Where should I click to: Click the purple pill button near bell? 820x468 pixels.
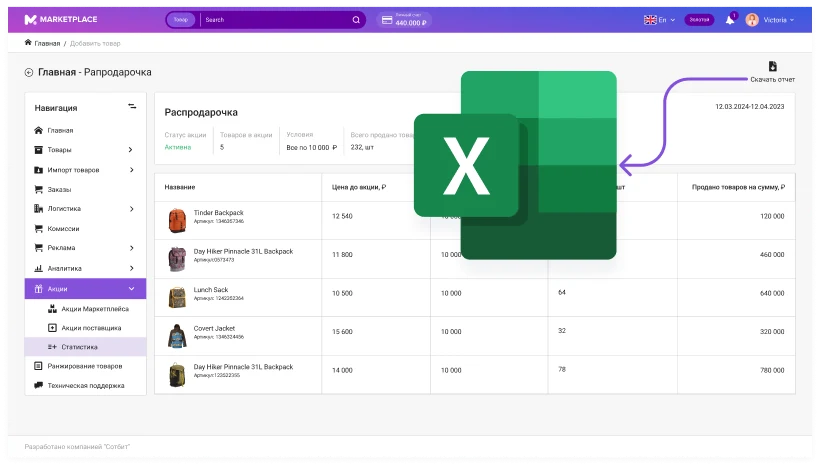click(x=699, y=20)
